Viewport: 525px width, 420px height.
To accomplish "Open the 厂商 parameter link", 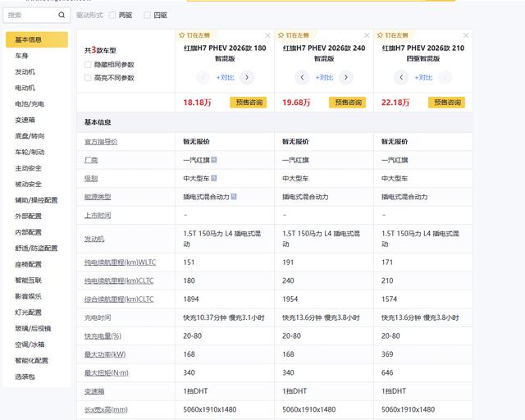I will pyautogui.click(x=91, y=160).
